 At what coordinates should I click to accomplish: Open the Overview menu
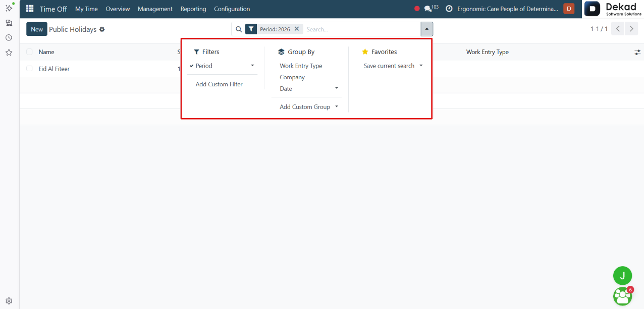pos(118,9)
